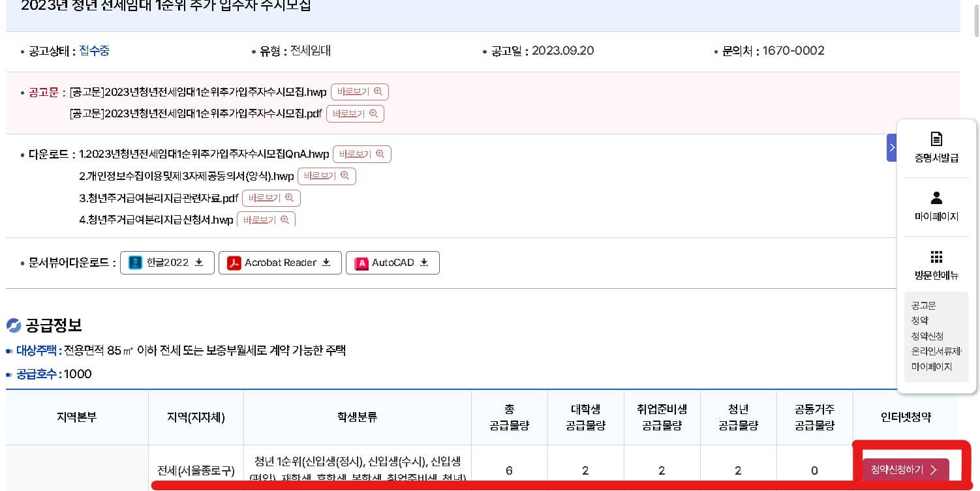Go to 공고문 in visited menu list
This screenshot has height=491, width=980.
click(923, 305)
